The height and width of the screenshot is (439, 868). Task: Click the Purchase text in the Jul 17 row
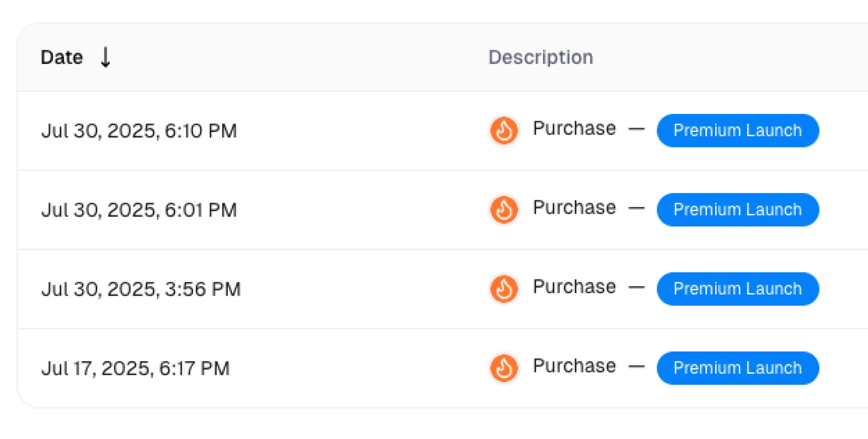point(575,366)
